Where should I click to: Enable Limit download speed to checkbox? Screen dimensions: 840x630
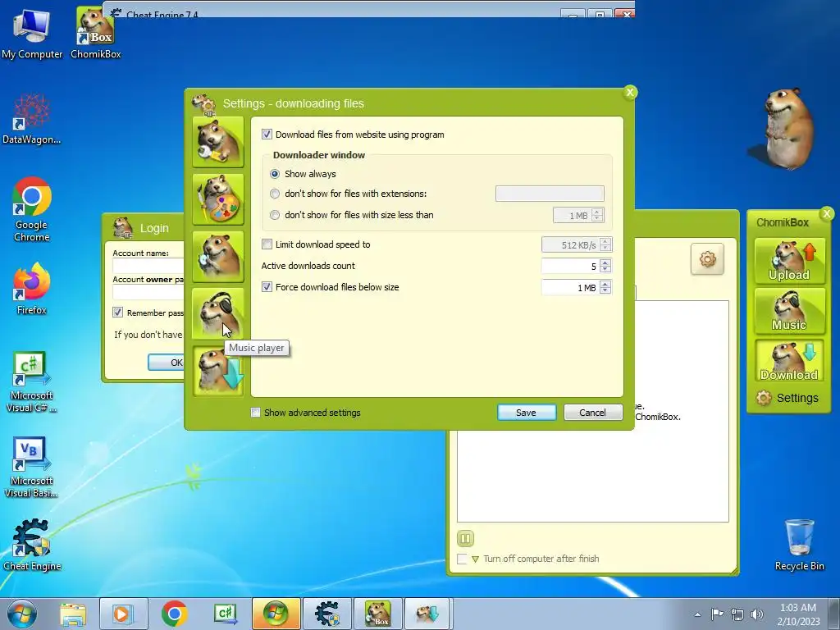point(267,244)
